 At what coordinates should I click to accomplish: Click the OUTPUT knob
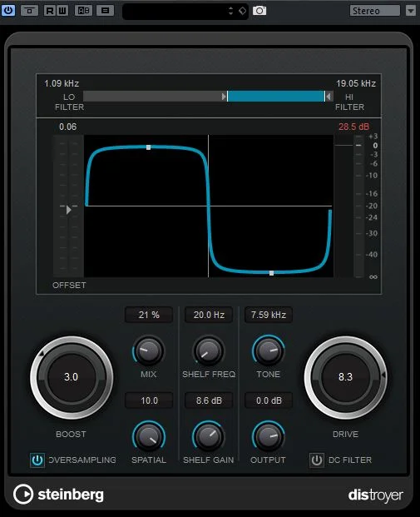tap(268, 436)
